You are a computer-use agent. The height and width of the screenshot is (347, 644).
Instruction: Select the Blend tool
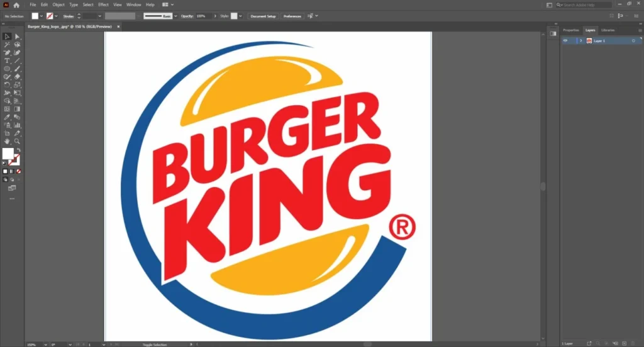17,117
